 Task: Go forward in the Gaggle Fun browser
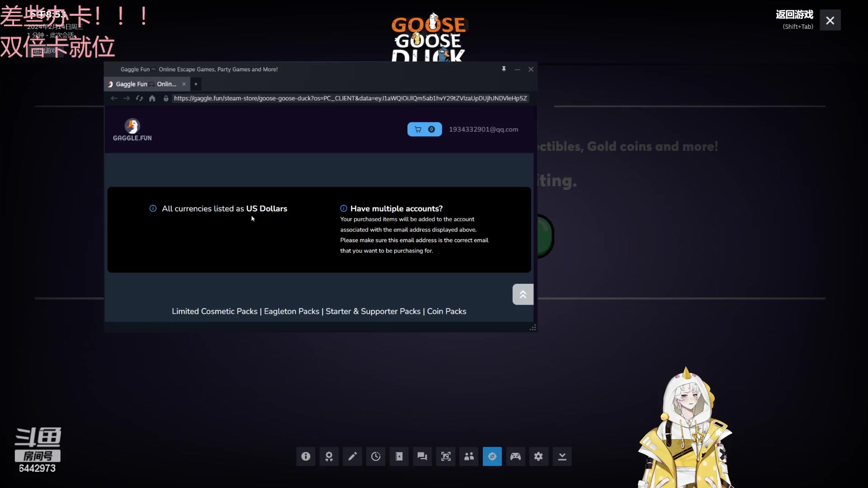[x=127, y=99]
